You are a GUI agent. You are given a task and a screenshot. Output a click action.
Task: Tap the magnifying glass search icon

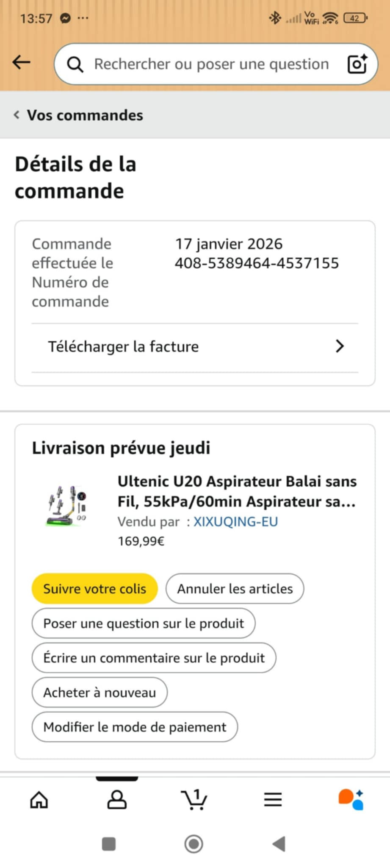tap(75, 64)
